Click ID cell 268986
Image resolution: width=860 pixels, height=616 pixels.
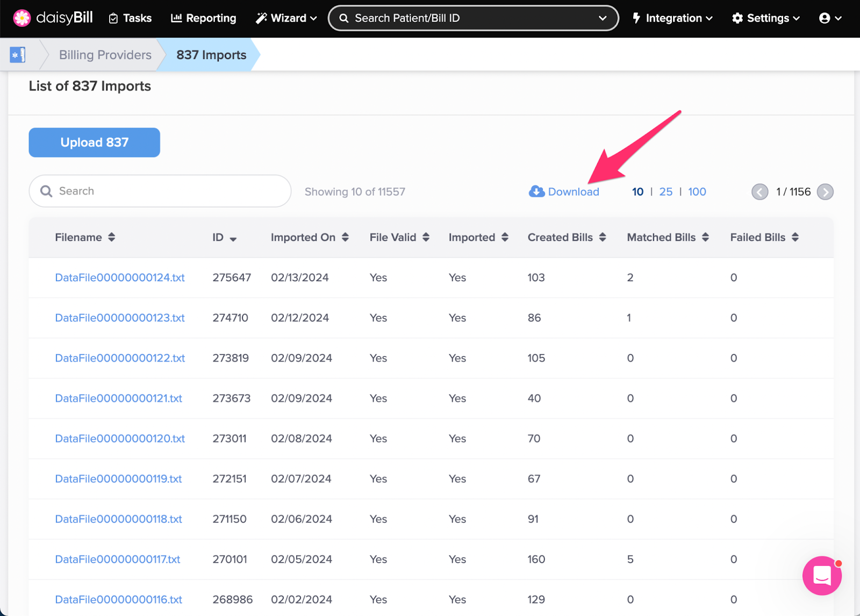click(x=233, y=600)
